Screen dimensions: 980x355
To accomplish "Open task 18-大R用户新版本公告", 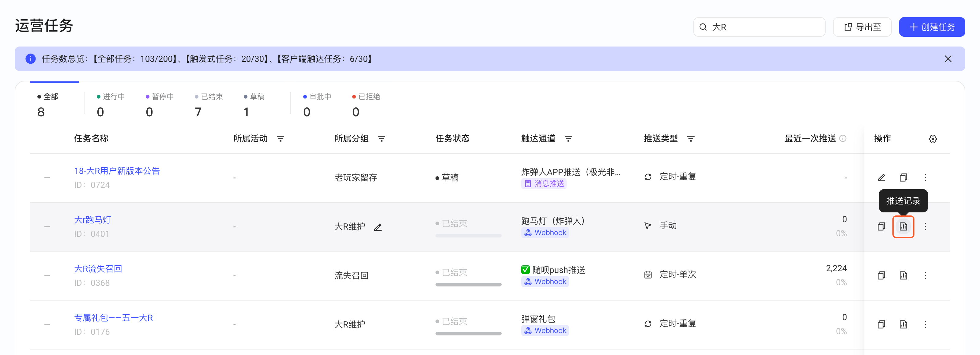I will click(x=117, y=171).
